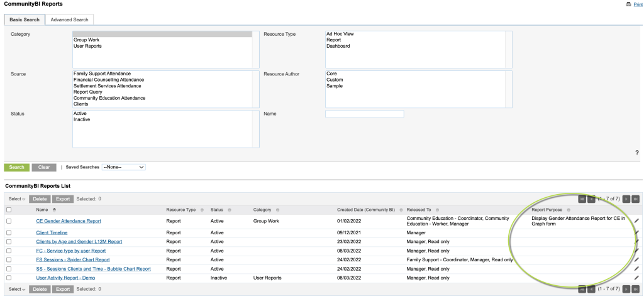Viewport: 644px width, 299px height.
Task: Edit User Activity Report - Demo pencil icon
Action: 636,278
